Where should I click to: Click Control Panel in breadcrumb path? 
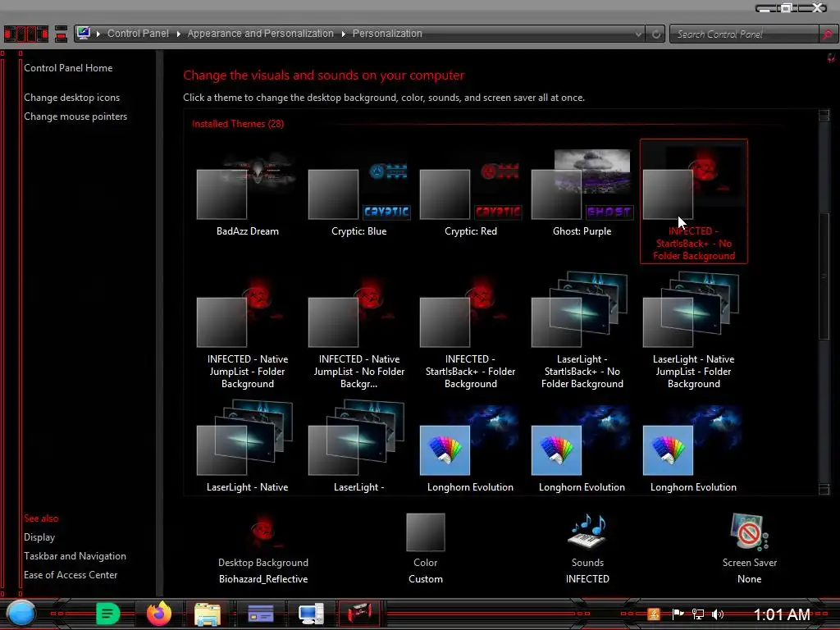tap(138, 33)
